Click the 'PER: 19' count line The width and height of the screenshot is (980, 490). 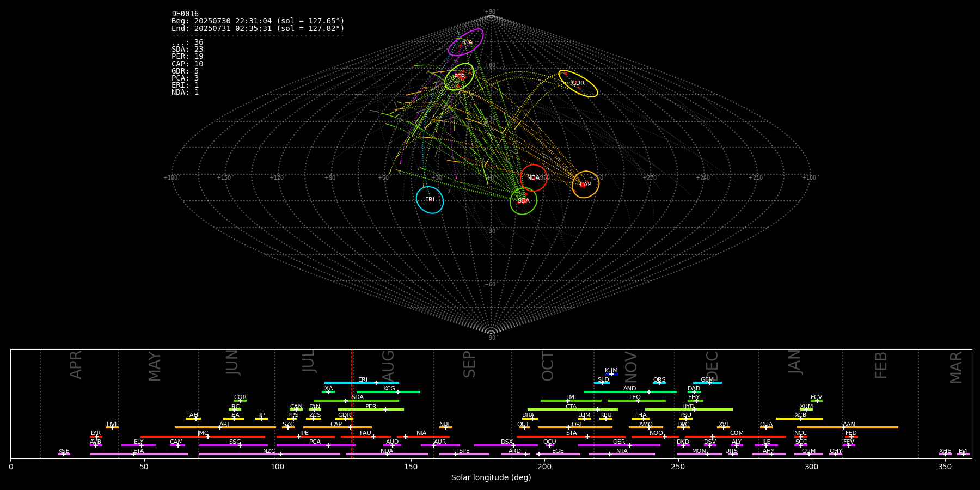tap(187, 57)
